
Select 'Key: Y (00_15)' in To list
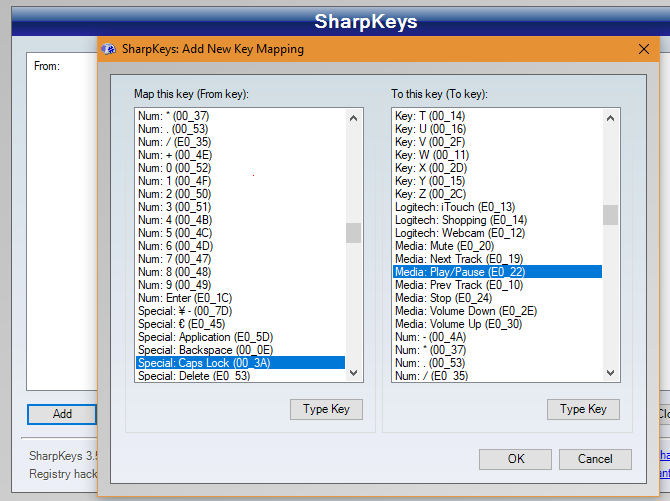[497, 181]
